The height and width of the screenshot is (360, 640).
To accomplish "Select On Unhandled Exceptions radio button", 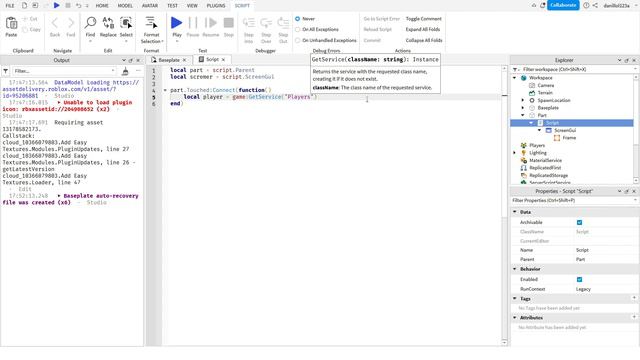I will (298, 40).
